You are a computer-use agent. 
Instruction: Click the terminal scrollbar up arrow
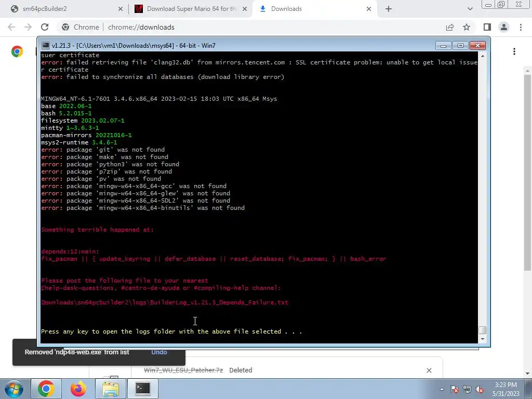pyautogui.click(x=483, y=56)
